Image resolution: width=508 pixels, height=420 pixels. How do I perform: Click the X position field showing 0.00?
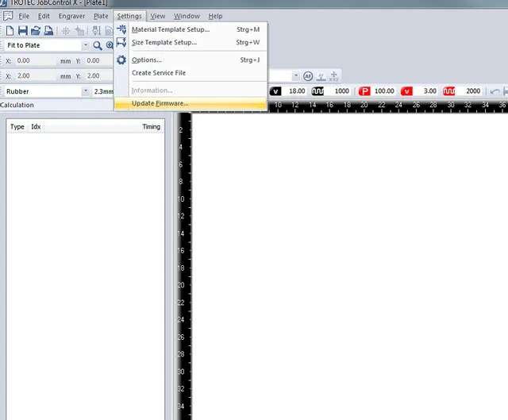coord(35,60)
